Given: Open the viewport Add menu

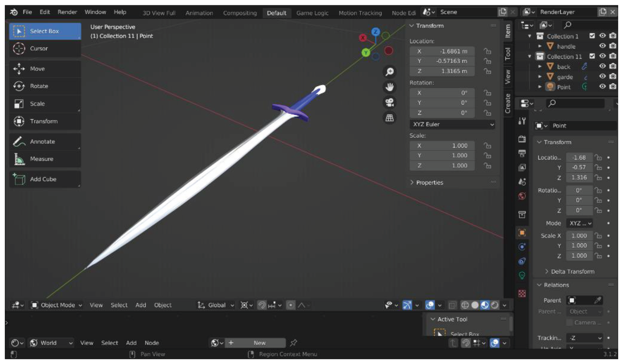Looking at the screenshot, I should (x=141, y=305).
